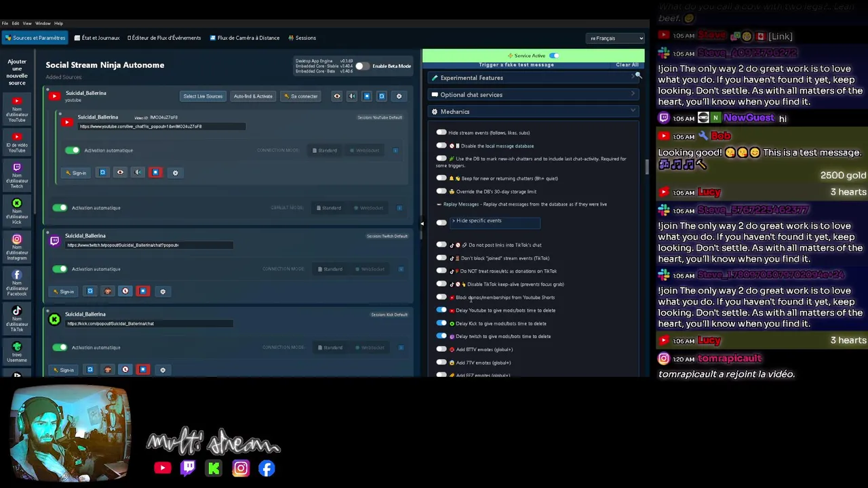This screenshot has height=488, width=868.
Task: Click the eye icon in YouTube source action row
Action: (120, 173)
